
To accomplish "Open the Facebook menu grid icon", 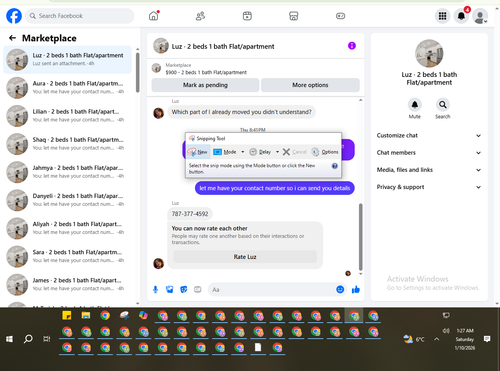I will click(442, 16).
